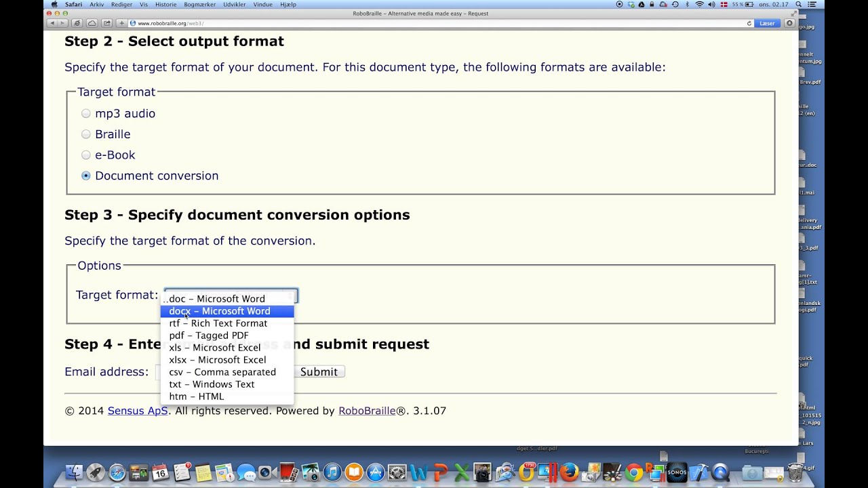868x488 pixels.
Task: Open Notification Center icon
Action: (812, 4)
